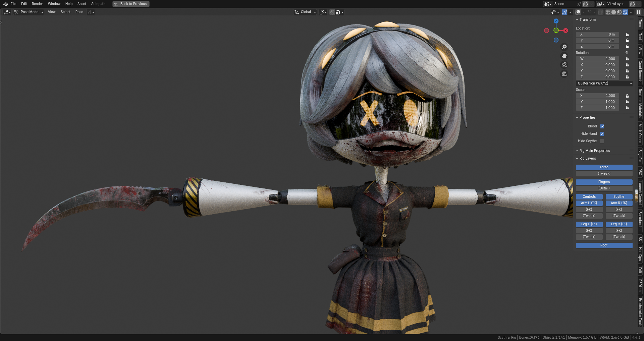The height and width of the screenshot is (341, 644).
Task: Uncheck the Hide Hand checkbox
Action: click(602, 134)
